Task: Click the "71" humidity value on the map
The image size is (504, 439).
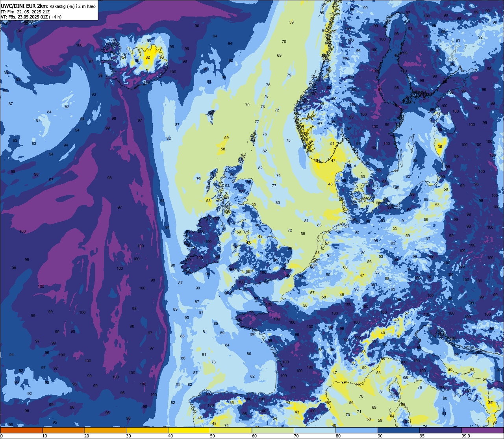Action: [x=359, y=412]
